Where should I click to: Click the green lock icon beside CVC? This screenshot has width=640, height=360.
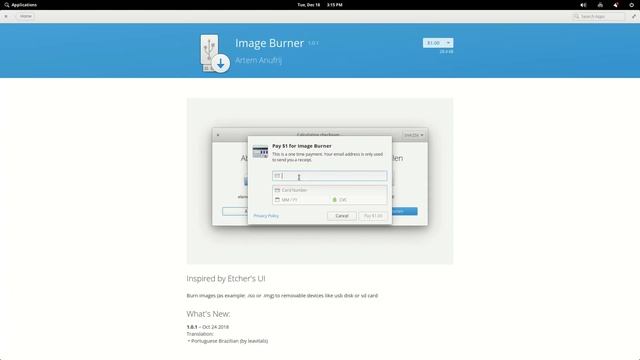click(334, 200)
